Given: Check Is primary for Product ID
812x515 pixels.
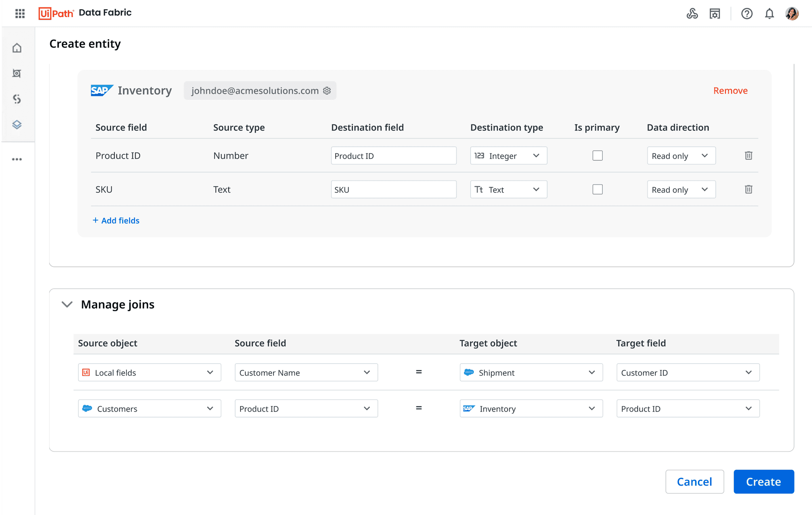Looking at the screenshot, I should 597,155.
